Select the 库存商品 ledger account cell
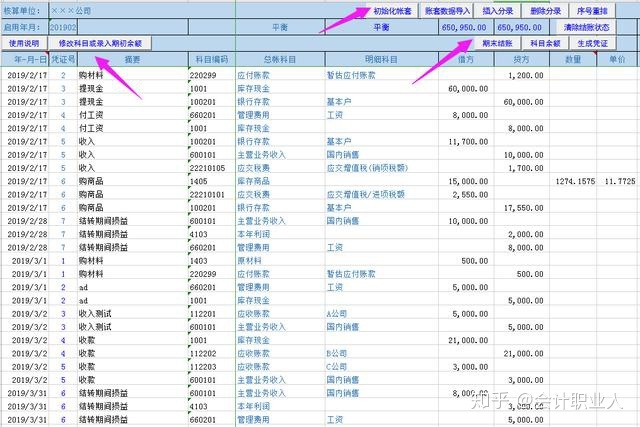 (x=280, y=181)
